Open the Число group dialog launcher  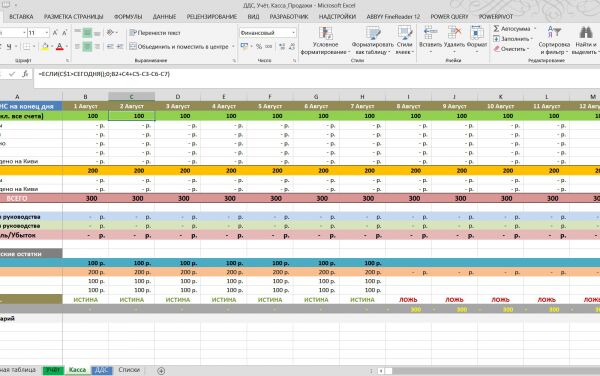294,60
